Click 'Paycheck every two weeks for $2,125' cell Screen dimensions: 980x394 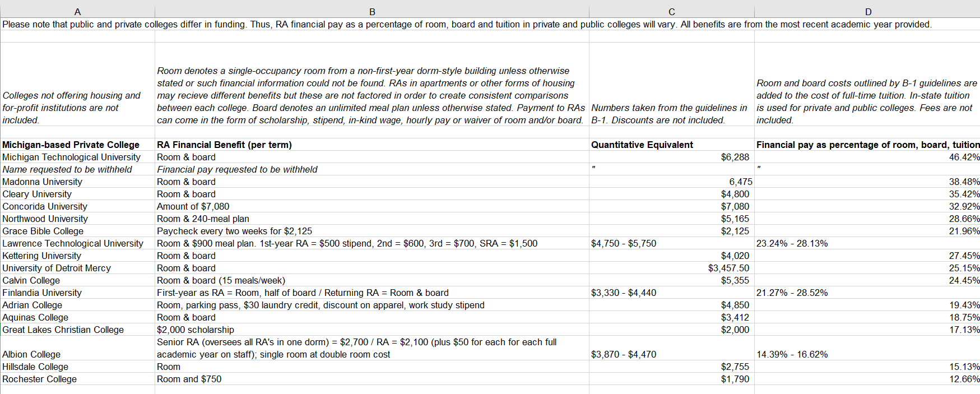pyautogui.click(x=372, y=231)
